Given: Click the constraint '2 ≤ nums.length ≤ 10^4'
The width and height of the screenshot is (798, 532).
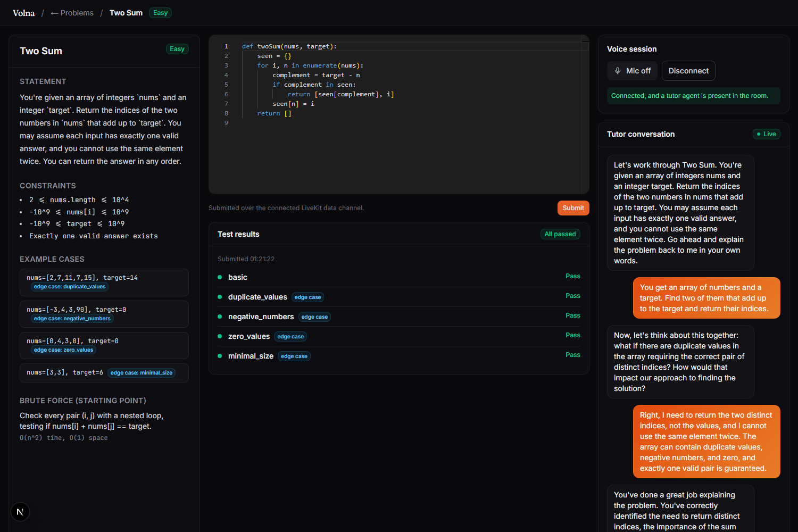Looking at the screenshot, I should [x=79, y=200].
